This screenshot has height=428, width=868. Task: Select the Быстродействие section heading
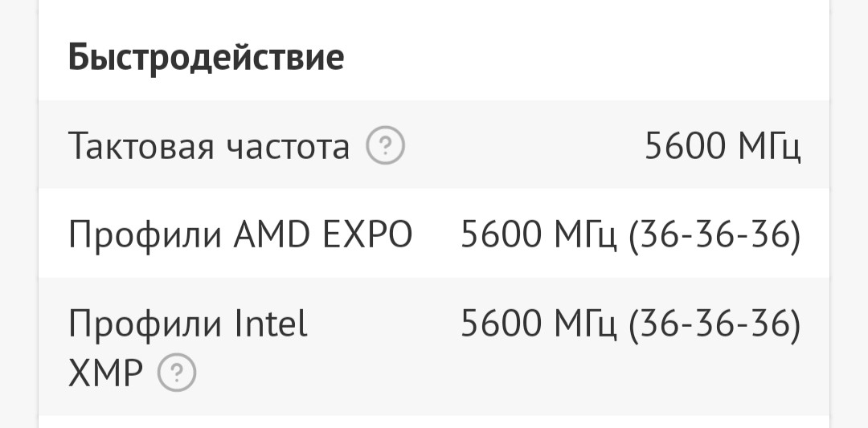click(206, 57)
